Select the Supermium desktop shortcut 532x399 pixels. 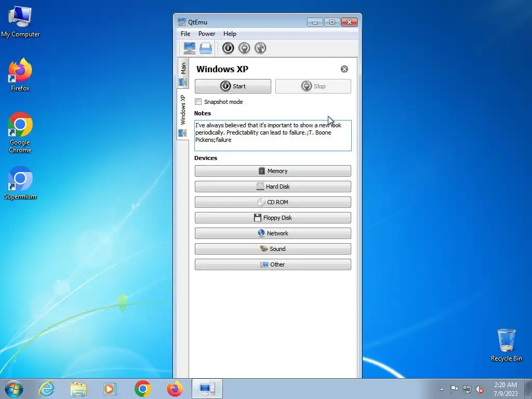(20, 182)
